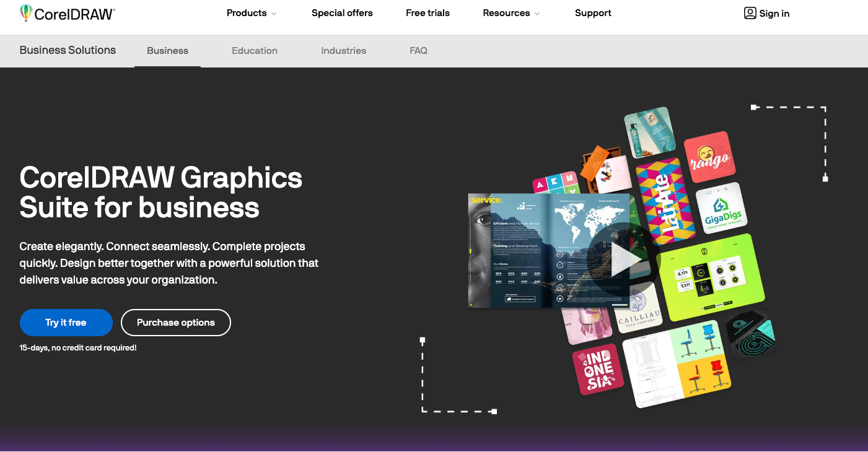Go to the Support page
Screen dimensions: 868x452
(x=593, y=13)
